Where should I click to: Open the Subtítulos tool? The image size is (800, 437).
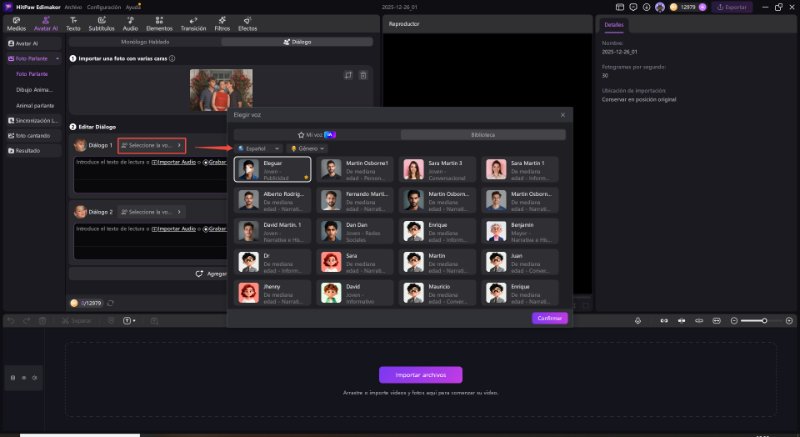click(x=101, y=25)
